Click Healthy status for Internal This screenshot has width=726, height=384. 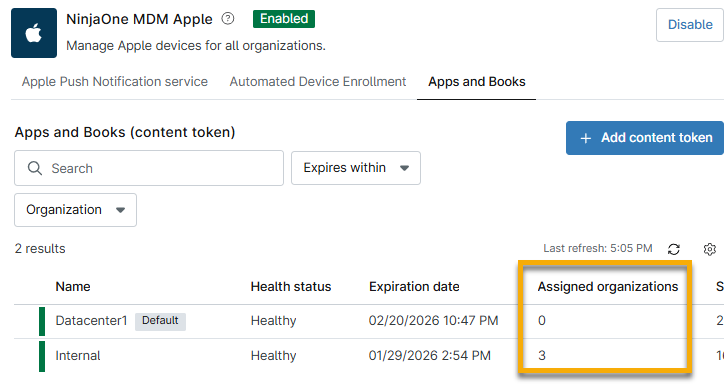[273, 356]
